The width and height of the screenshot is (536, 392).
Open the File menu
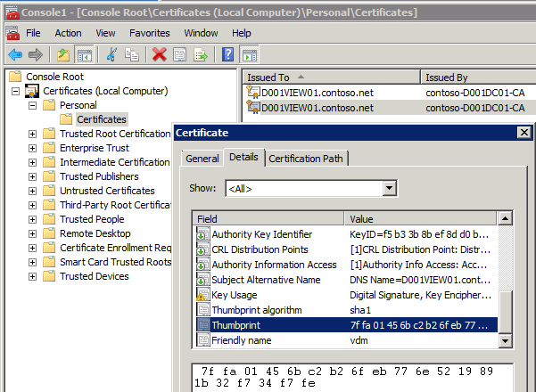pyautogui.click(x=33, y=33)
